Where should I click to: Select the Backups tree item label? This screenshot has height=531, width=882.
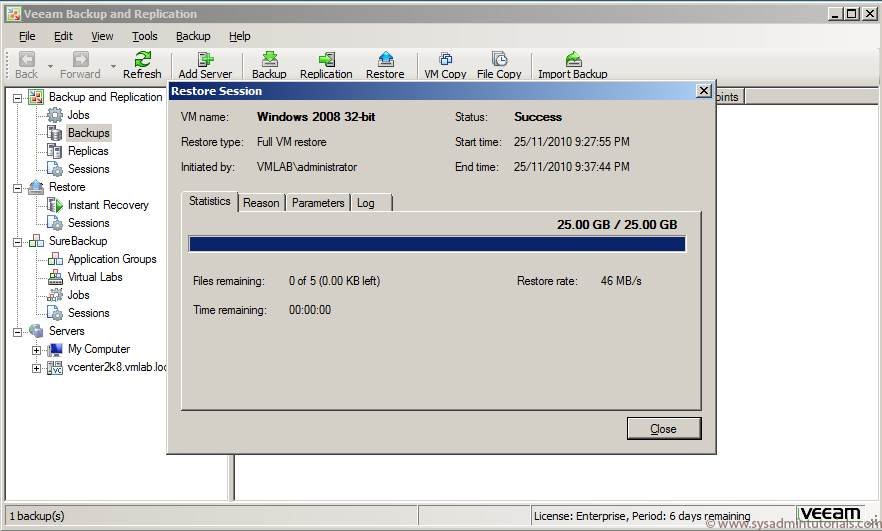click(89, 133)
